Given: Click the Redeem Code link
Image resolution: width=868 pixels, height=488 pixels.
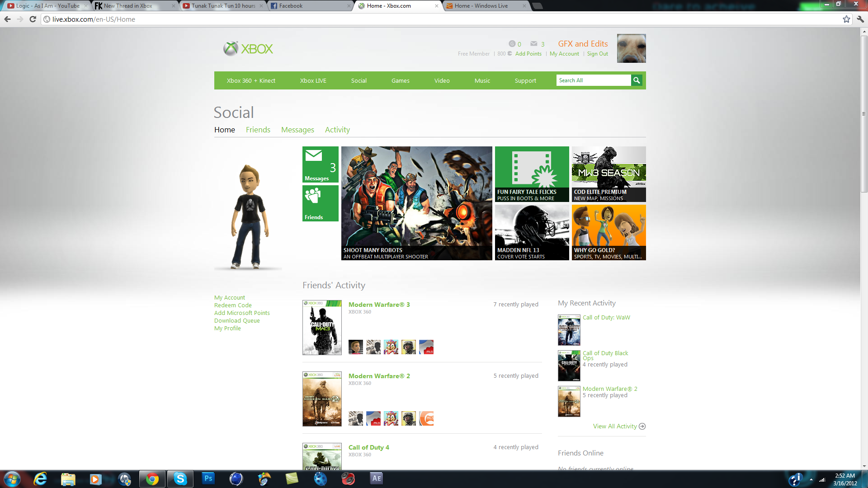Looking at the screenshot, I should (x=233, y=305).
